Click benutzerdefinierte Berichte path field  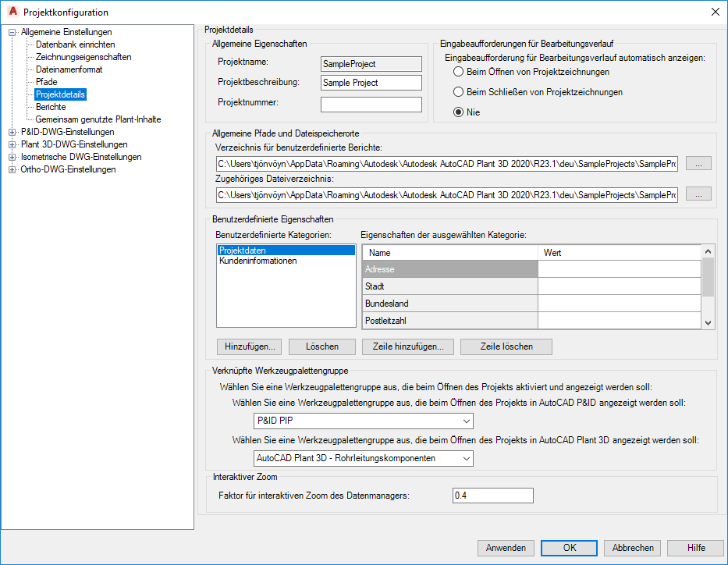pos(446,164)
